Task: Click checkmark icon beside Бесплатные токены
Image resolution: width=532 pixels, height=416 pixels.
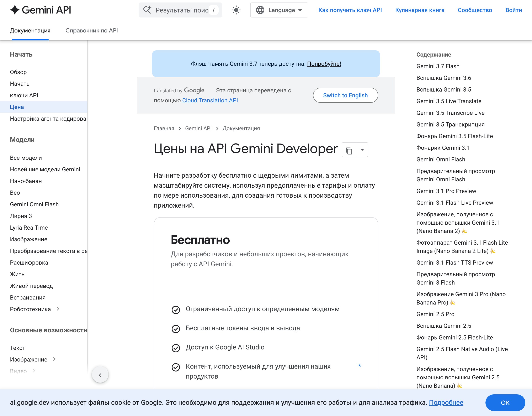Action: [x=176, y=329]
